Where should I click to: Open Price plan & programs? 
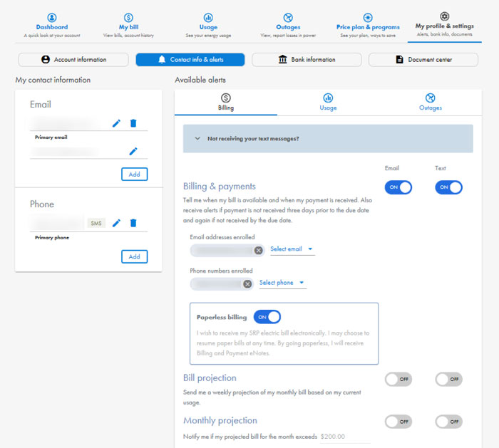pos(368,27)
